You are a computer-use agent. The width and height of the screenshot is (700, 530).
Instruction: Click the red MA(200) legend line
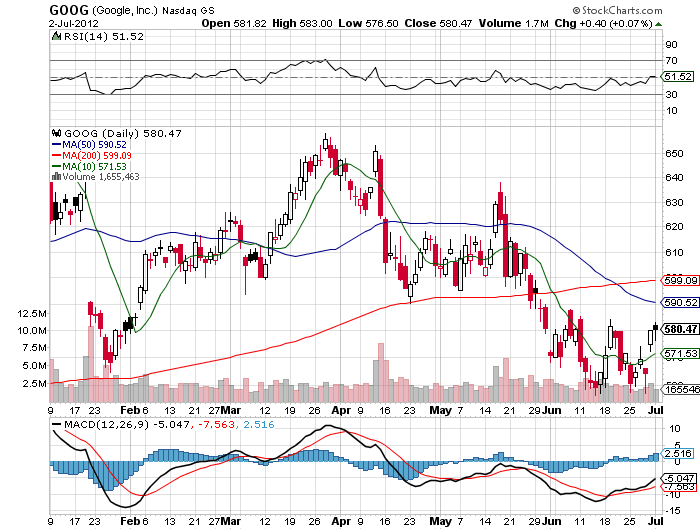[x=56, y=155]
